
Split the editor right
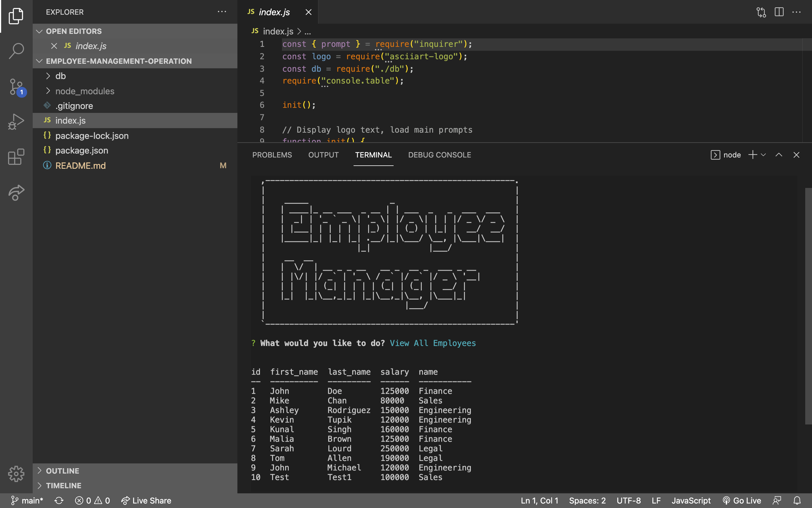point(779,12)
